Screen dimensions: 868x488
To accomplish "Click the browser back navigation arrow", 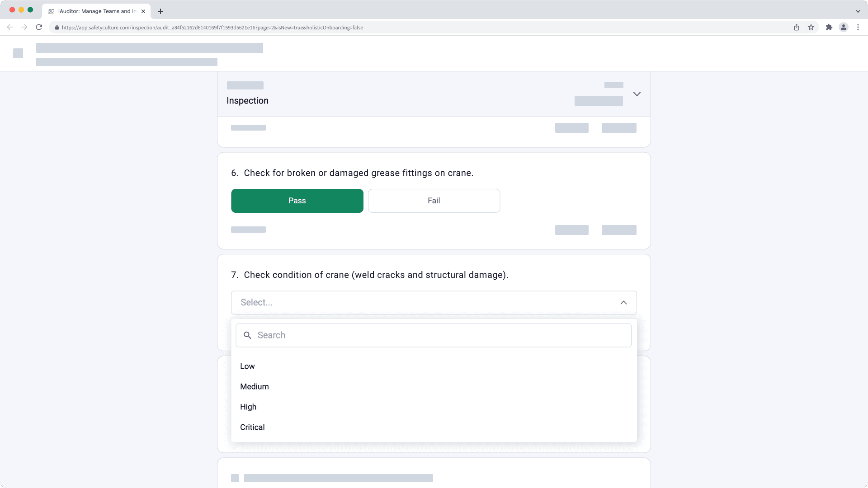I will 10,27.
